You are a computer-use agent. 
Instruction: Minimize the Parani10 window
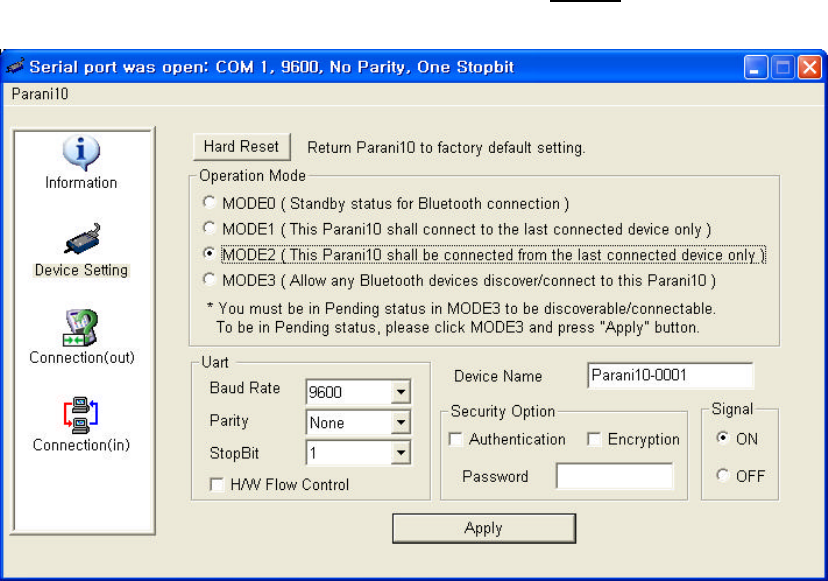click(x=756, y=68)
